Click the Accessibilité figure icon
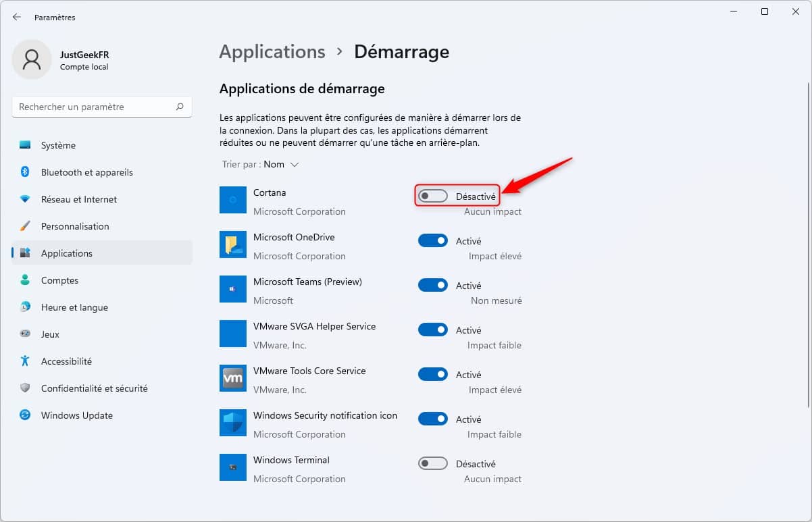Image resolution: width=812 pixels, height=522 pixels. [x=25, y=361]
